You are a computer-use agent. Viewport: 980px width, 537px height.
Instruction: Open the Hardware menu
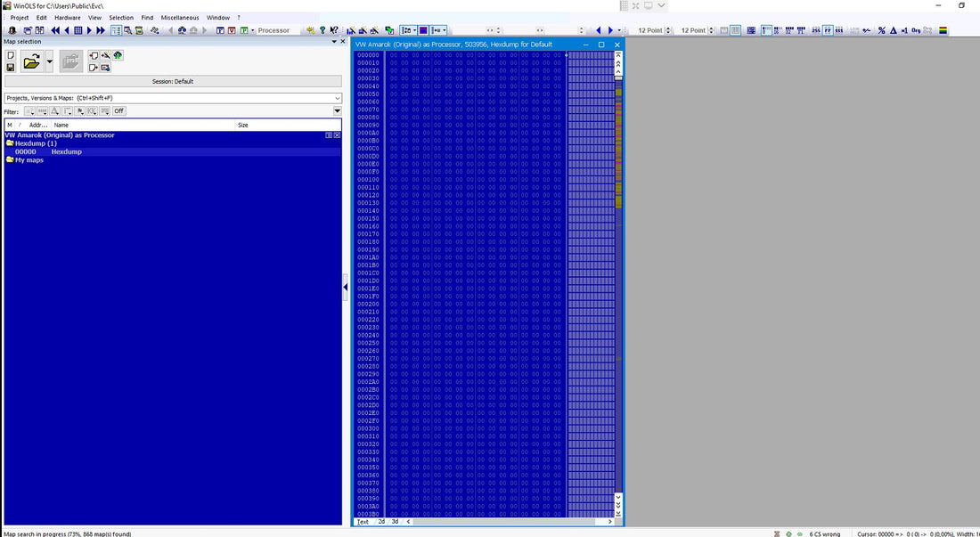[67, 18]
